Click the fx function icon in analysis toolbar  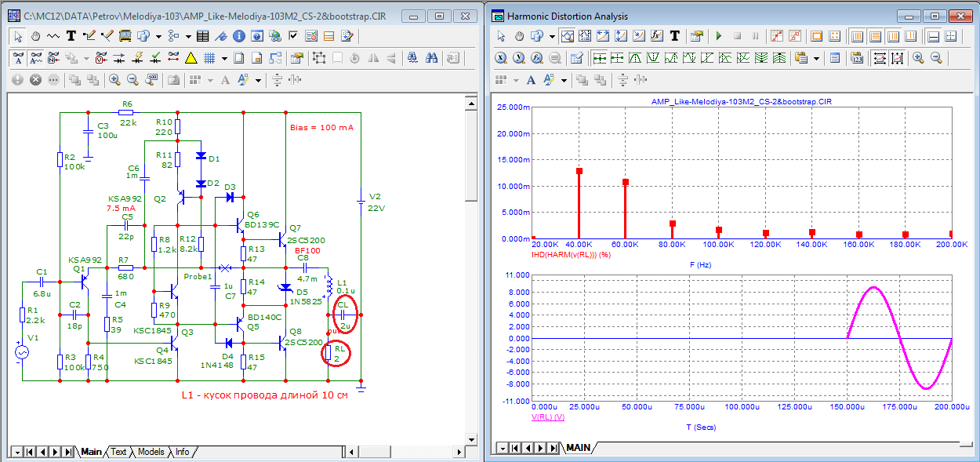pyautogui.click(x=658, y=35)
